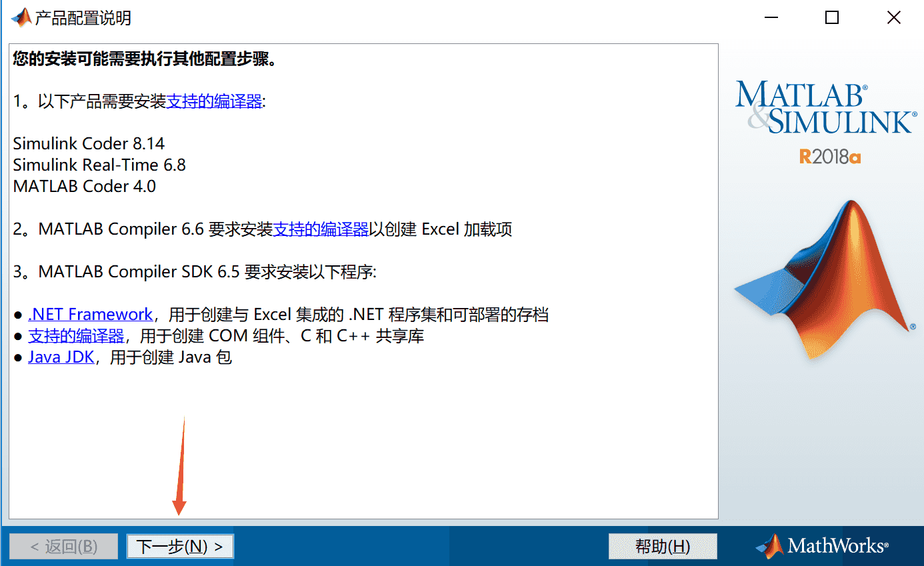This screenshot has height=566, width=924.
Task: Click the text Simulink Coder 8.14
Action: pyautogui.click(x=89, y=143)
